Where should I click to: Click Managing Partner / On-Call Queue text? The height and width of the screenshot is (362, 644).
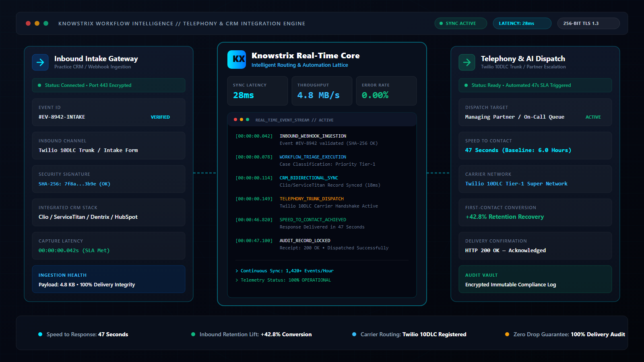(515, 117)
